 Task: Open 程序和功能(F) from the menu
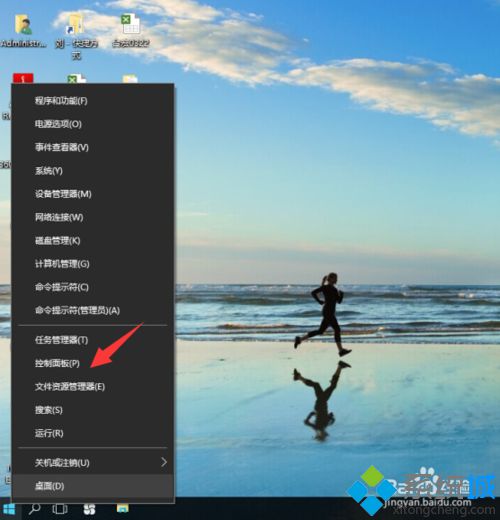click(x=93, y=101)
